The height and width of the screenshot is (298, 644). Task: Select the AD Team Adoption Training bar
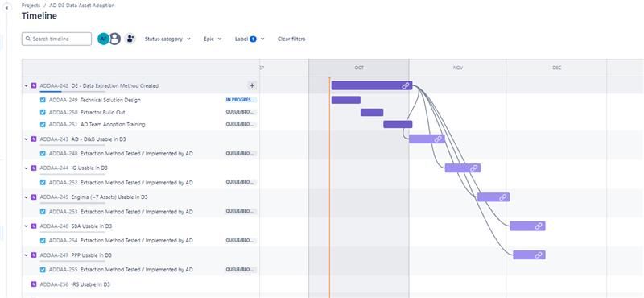(398, 124)
